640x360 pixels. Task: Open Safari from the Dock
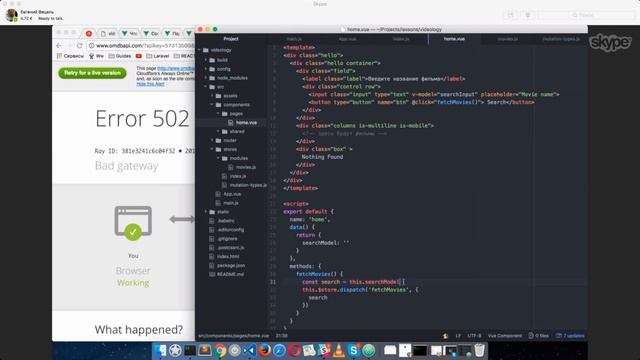pyautogui.click(x=280, y=351)
